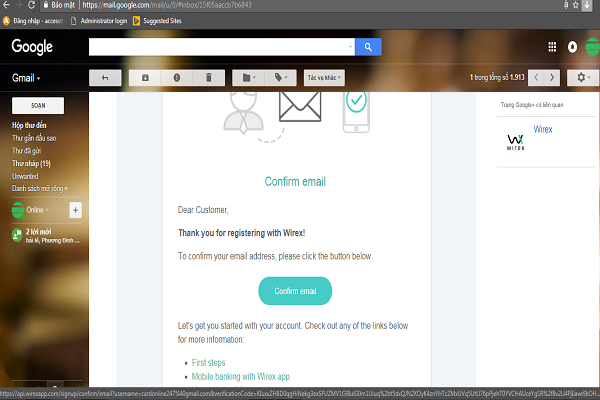Open the Online status dropdown
This screenshot has height=400, width=600.
click(38, 210)
